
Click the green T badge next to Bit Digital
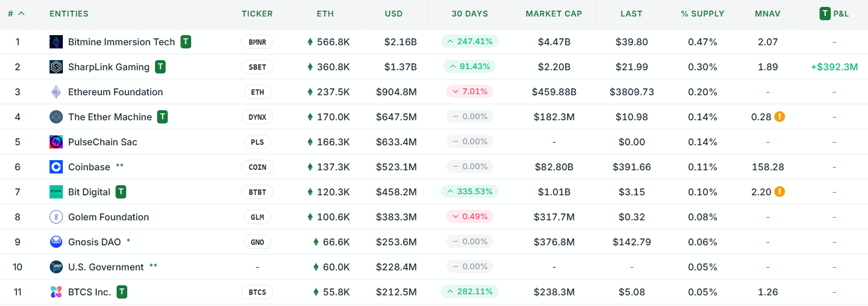pos(121,192)
